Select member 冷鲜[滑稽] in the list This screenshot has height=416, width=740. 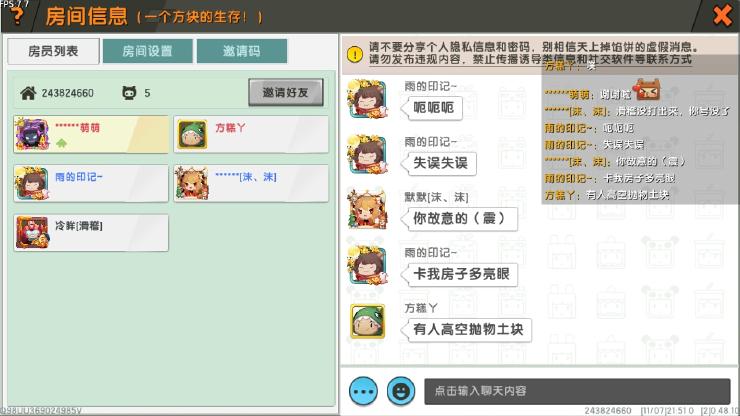point(91,232)
